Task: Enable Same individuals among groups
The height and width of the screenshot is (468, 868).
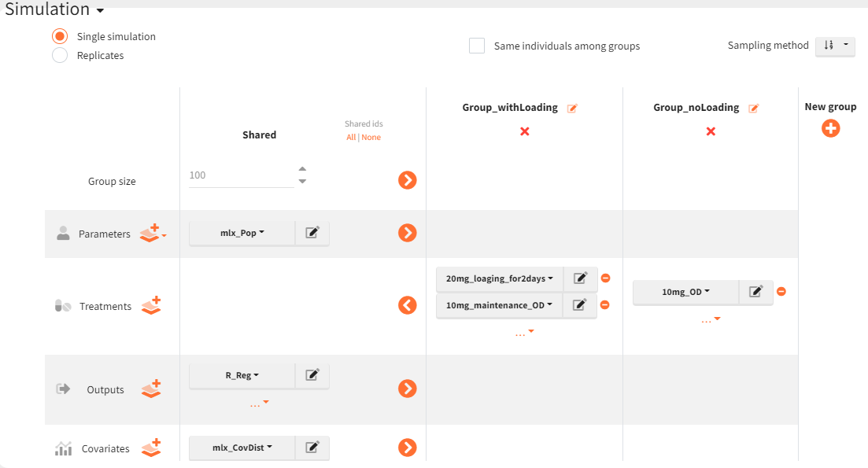Action: (x=477, y=46)
